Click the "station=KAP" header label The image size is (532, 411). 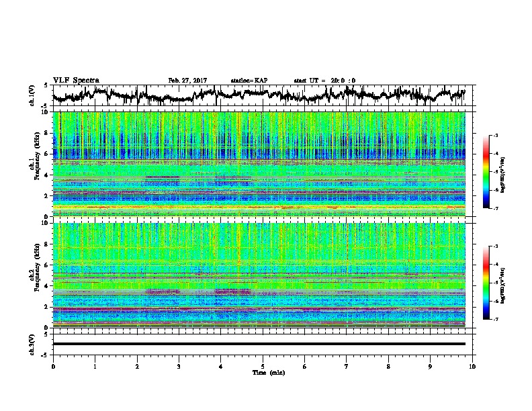click(x=249, y=81)
